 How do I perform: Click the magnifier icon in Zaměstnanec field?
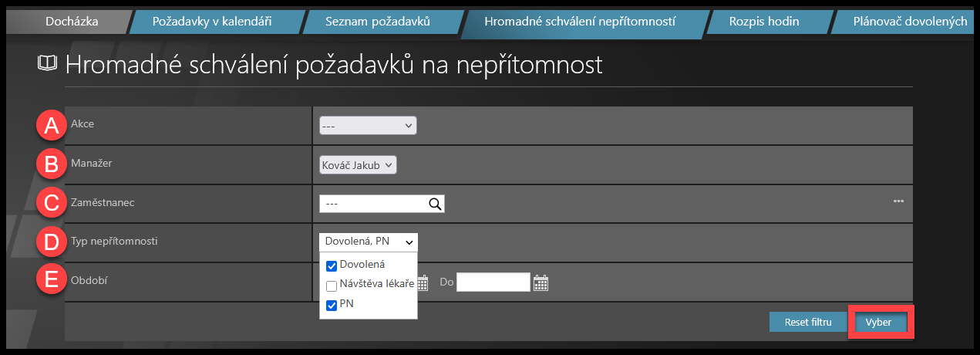coord(435,204)
